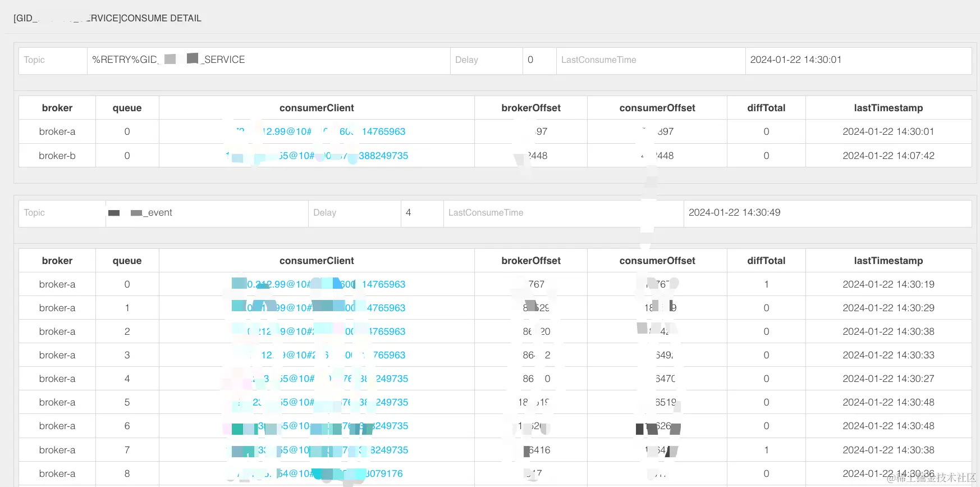980x487 pixels.
Task: Open broker-a consumer client link in RETRY topic table
Action: tap(320, 131)
